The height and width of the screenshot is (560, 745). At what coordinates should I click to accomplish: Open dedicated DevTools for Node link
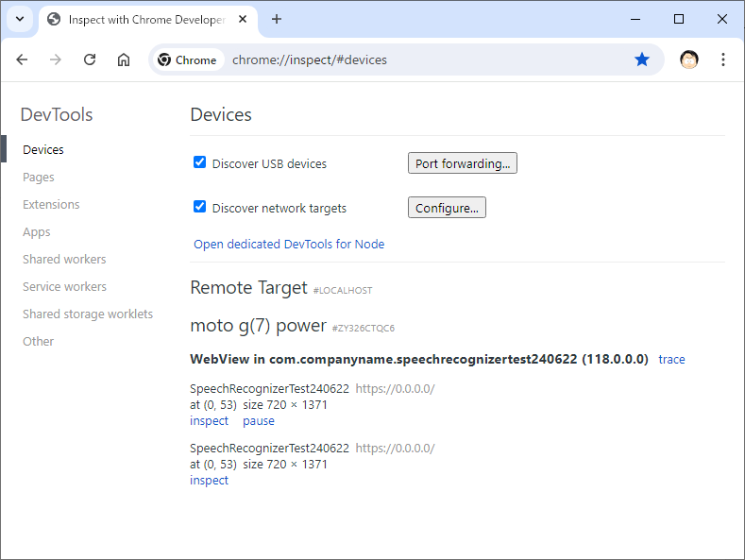click(289, 244)
